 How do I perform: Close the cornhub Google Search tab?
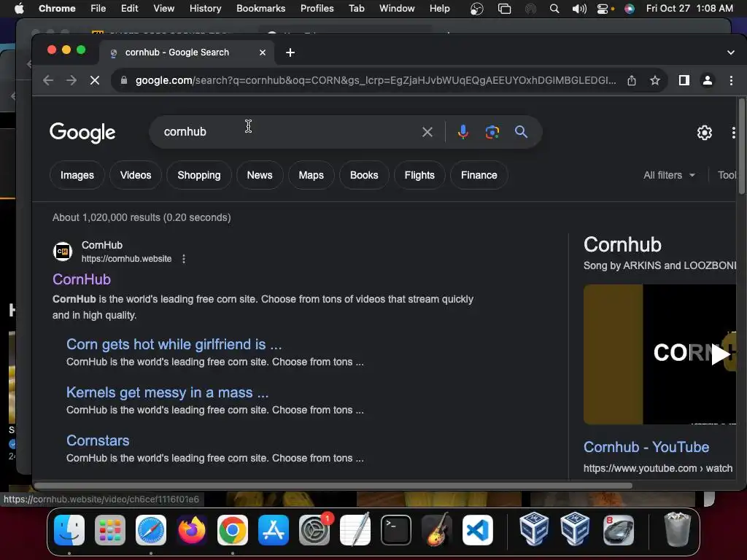click(x=263, y=52)
